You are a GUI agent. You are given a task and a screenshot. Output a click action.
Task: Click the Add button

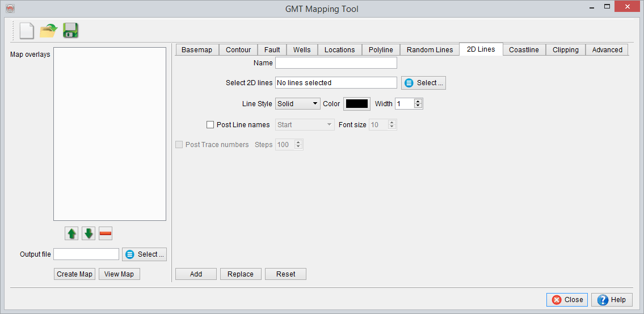(196, 274)
